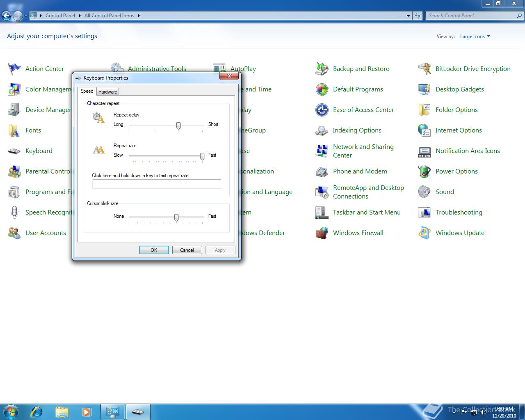Screen dimensions: 525x420
Task: Click the Control Panel breadcrumb
Action: click(x=60, y=16)
